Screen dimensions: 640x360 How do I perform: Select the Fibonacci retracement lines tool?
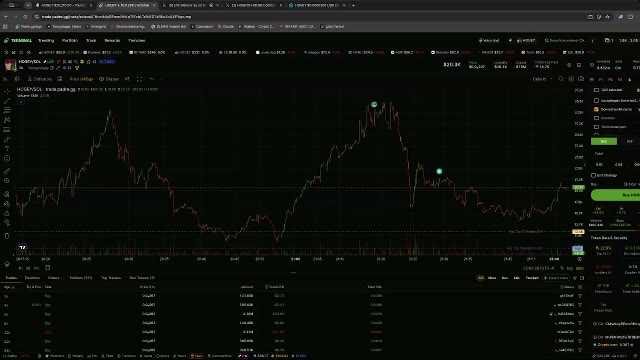coord(7,110)
